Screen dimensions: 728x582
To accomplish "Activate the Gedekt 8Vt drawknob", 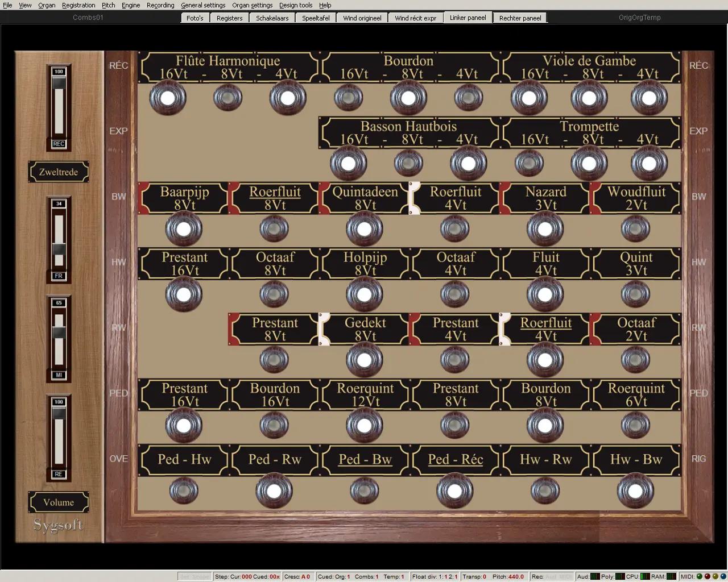I will click(365, 360).
